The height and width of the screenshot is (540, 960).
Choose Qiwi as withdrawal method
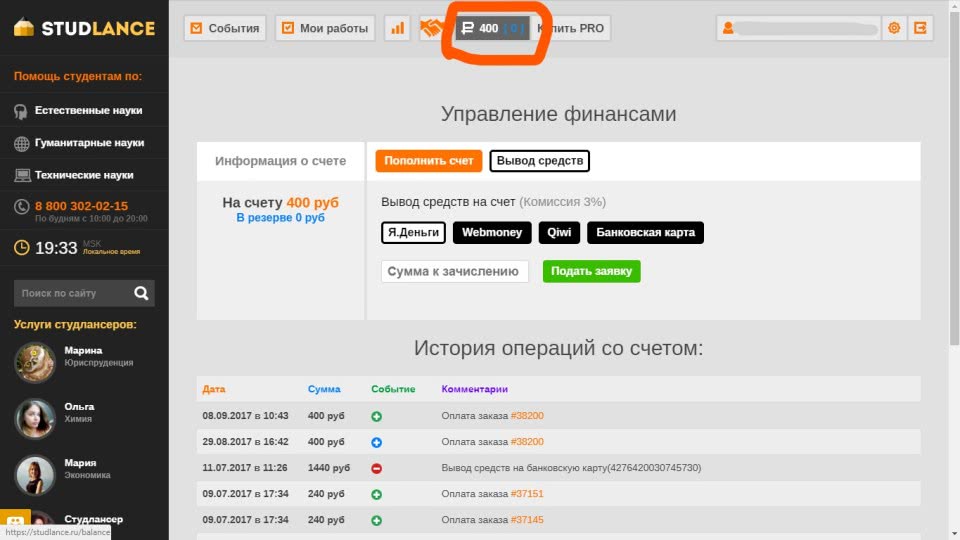[559, 233]
